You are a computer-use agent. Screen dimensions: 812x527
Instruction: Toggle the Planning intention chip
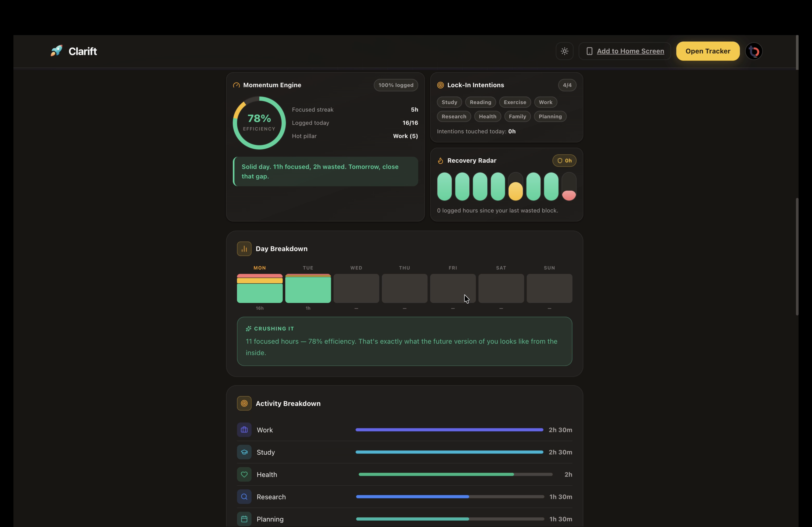tap(550, 116)
